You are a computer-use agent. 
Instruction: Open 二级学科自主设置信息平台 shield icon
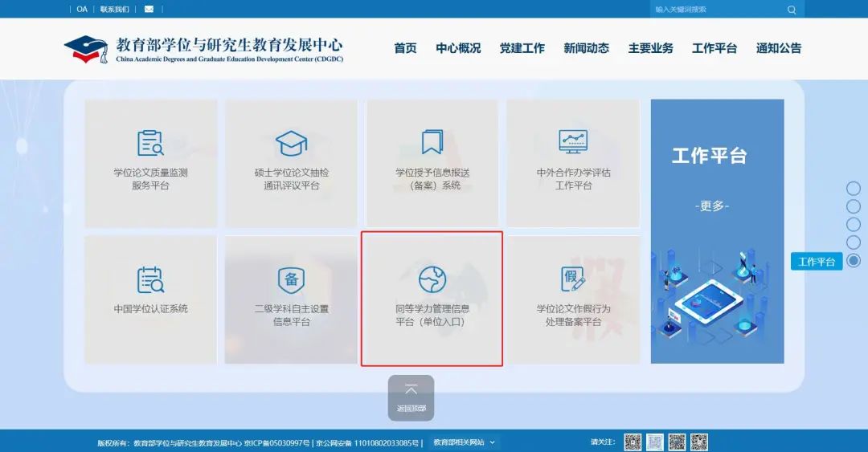(291, 279)
